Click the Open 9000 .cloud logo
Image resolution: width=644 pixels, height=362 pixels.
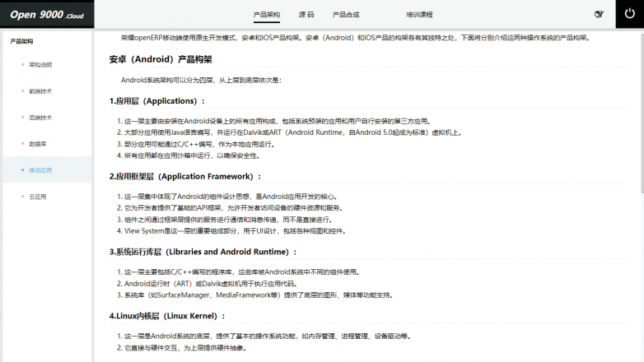pos(47,14)
